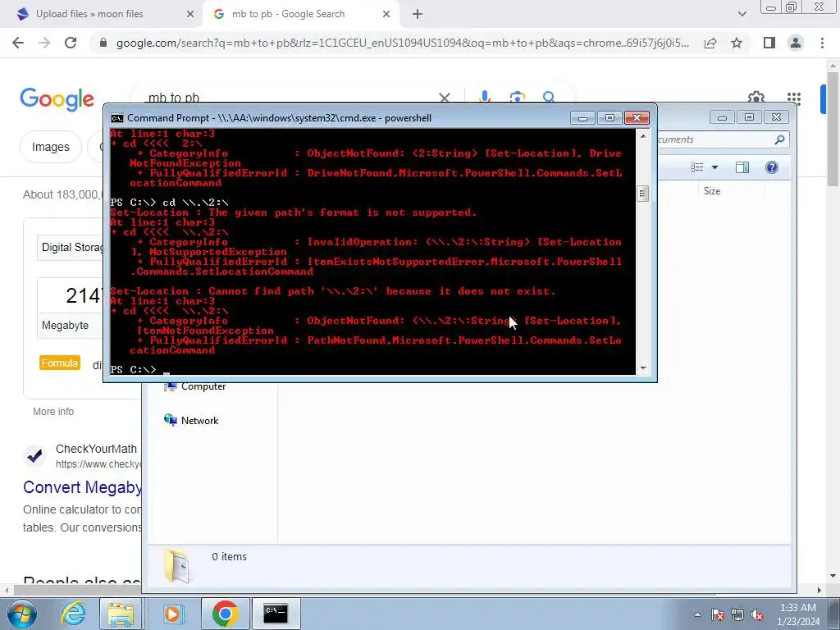Click the 0 items status text
Screen dimensions: 840x630
coord(230,557)
